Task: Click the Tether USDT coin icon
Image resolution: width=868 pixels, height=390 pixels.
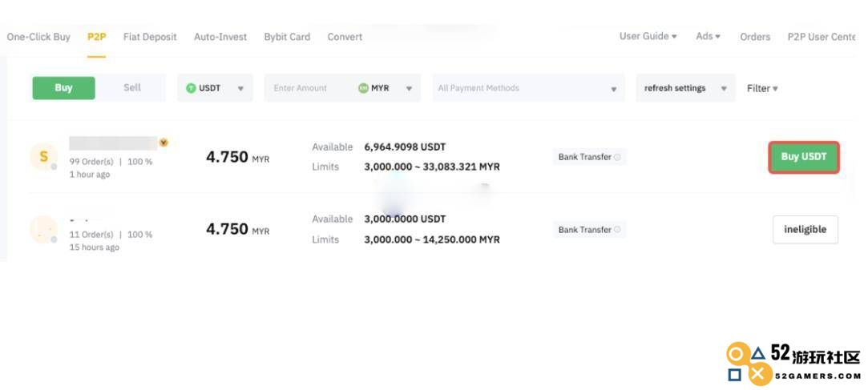Action: point(191,88)
